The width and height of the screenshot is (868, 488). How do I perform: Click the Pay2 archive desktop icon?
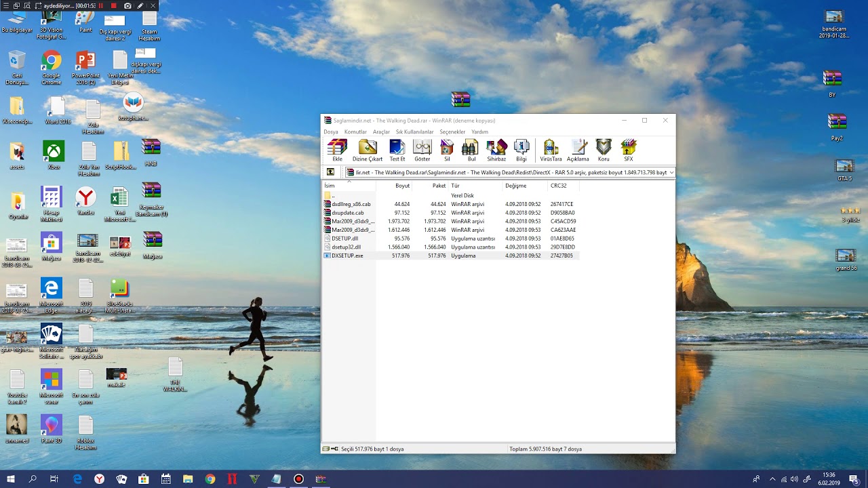pos(837,127)
